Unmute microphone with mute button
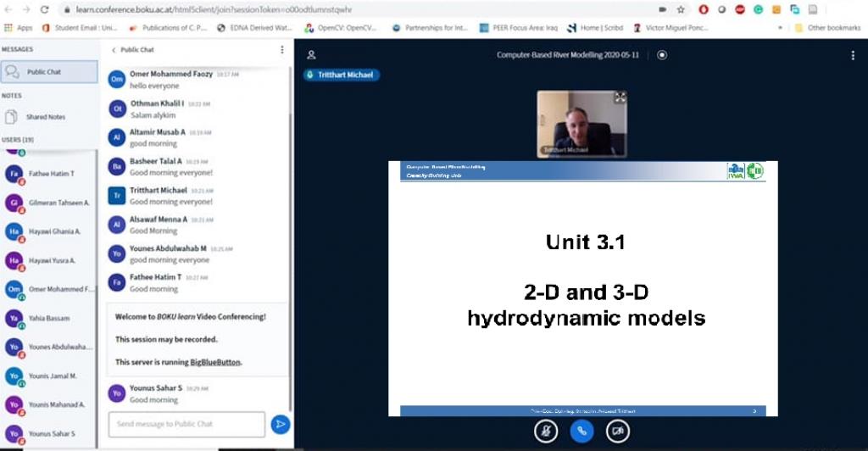The height and width of the screenshot is (451, 868). pos(546,431)
